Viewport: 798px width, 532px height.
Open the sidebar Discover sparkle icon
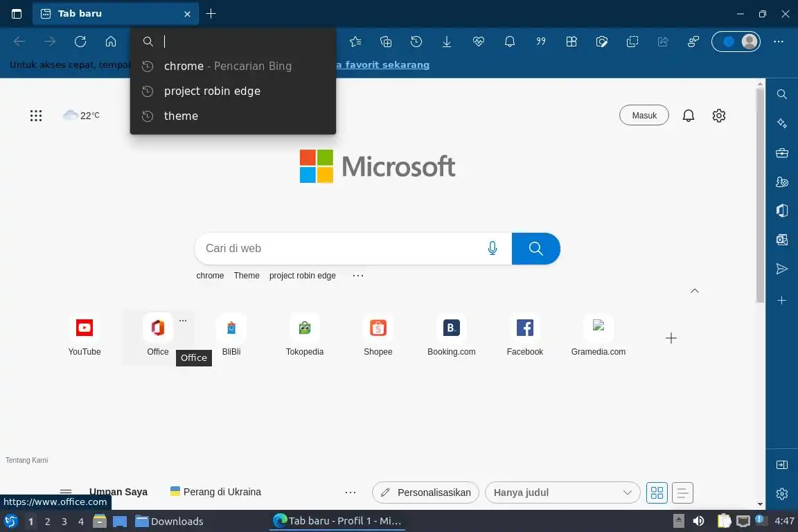[x=782, y=123]
